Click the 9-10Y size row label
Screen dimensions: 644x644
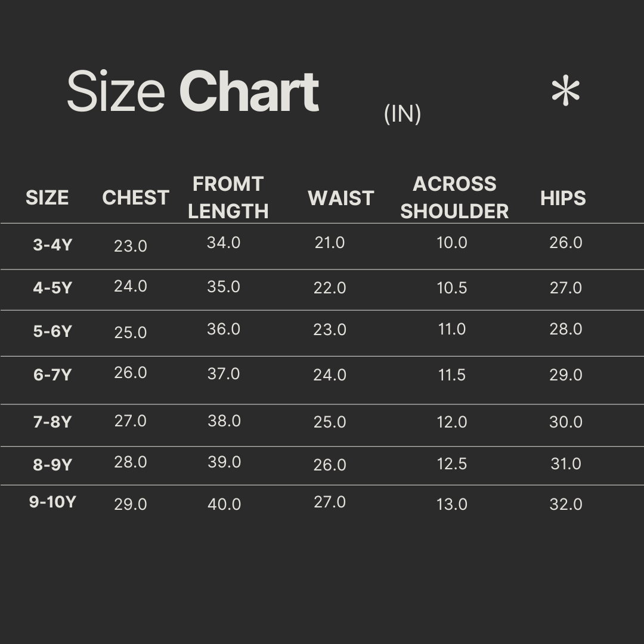click(x=52, y=502)
